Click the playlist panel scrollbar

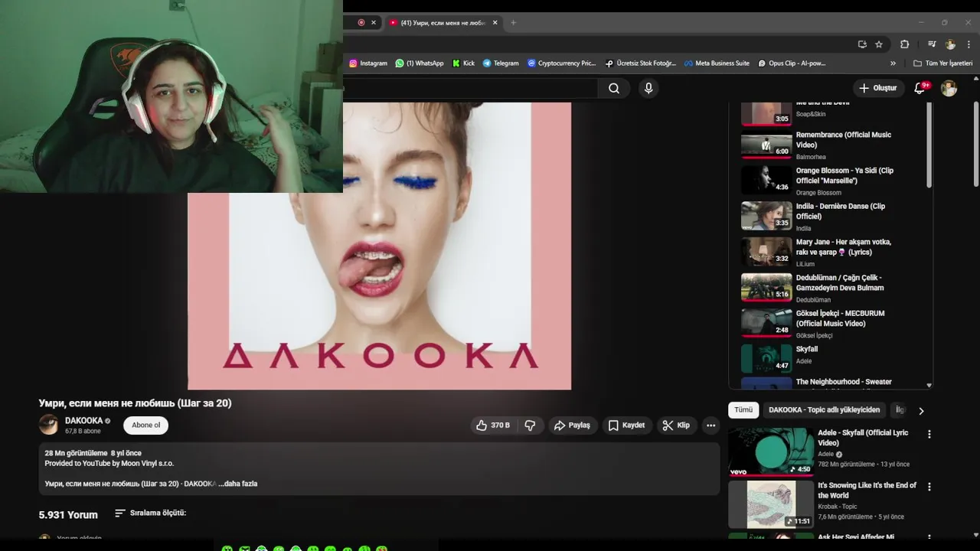(929, 145)
